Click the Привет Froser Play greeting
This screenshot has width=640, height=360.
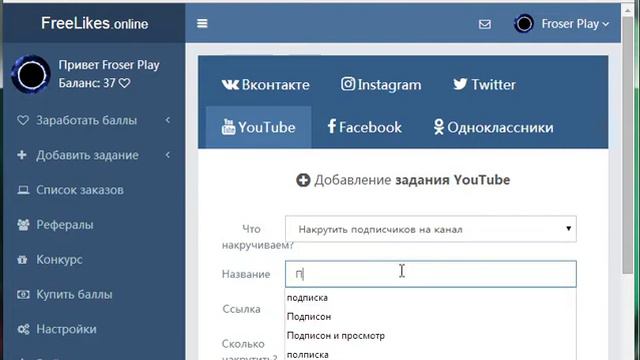click(x=109, y=65)
